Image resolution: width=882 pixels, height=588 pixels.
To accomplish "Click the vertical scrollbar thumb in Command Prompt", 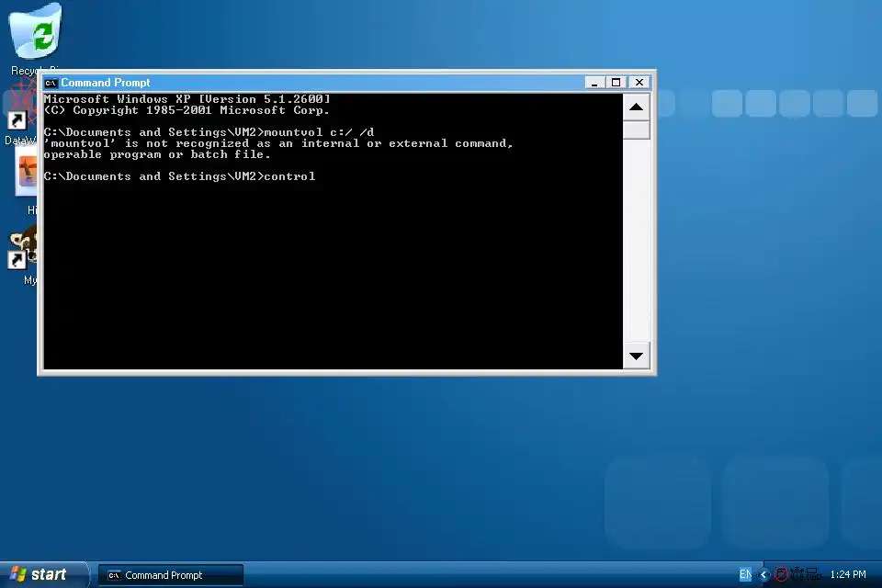I will [636, 130].
